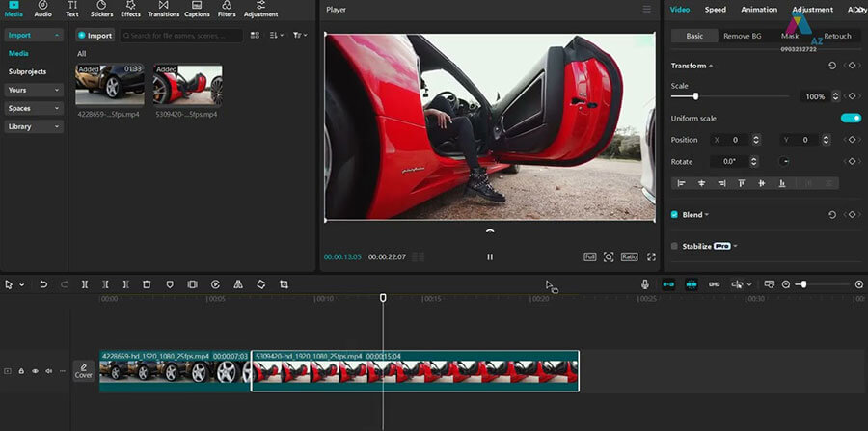Expand the Library section
Viewport: 868px width, 431px height.
34,126
